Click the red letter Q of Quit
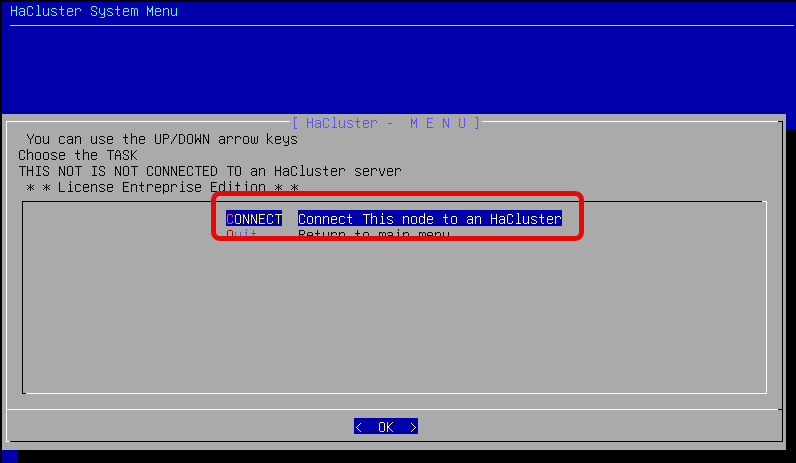 click(230, 235)
